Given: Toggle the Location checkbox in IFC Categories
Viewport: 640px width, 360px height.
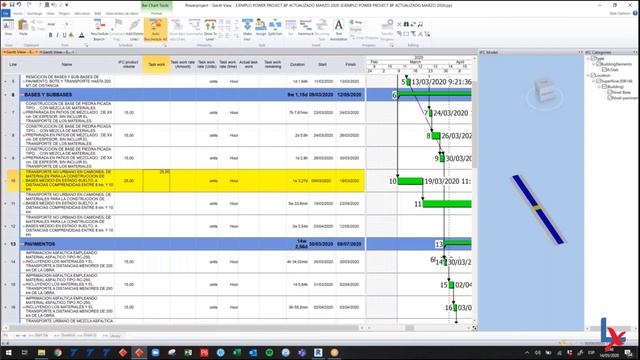Looking at the screenshot, I should (593, 76).
